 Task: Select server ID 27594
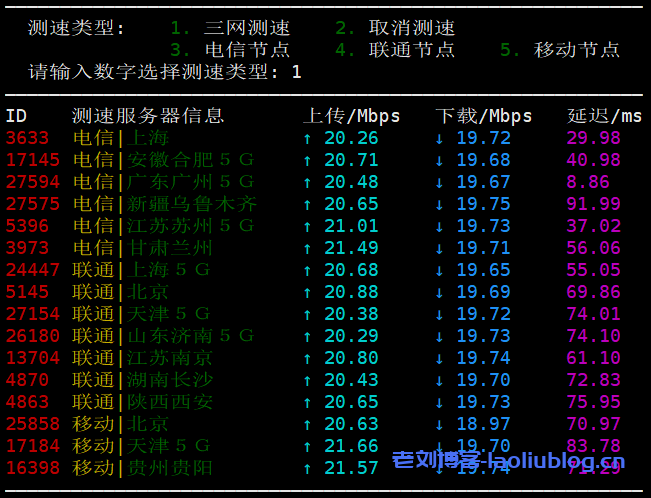click(33, 182)
